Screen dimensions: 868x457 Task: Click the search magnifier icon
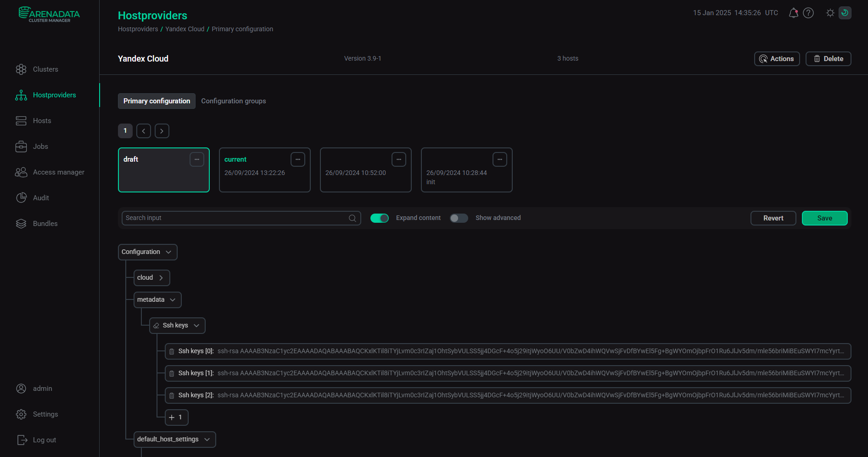(x=353, y=218)
